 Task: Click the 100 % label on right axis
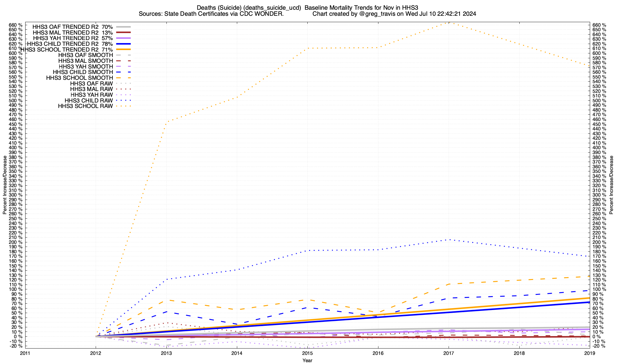point(599,289)
